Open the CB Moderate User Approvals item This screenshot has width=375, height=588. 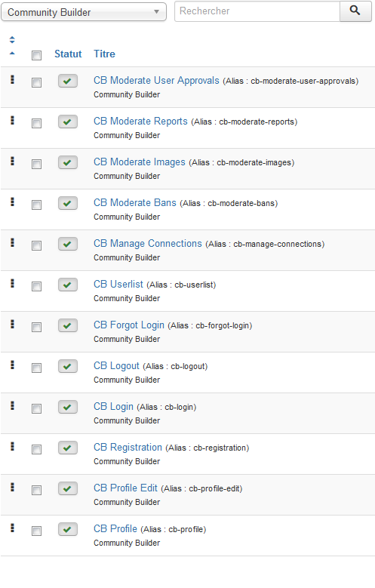[156, 81]
